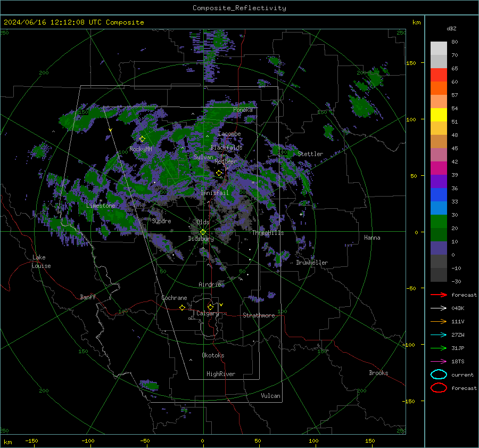Click the Strathmore city label
Image resolution: width=479 pixels, height=448 pixels.
tap(259, 315)
